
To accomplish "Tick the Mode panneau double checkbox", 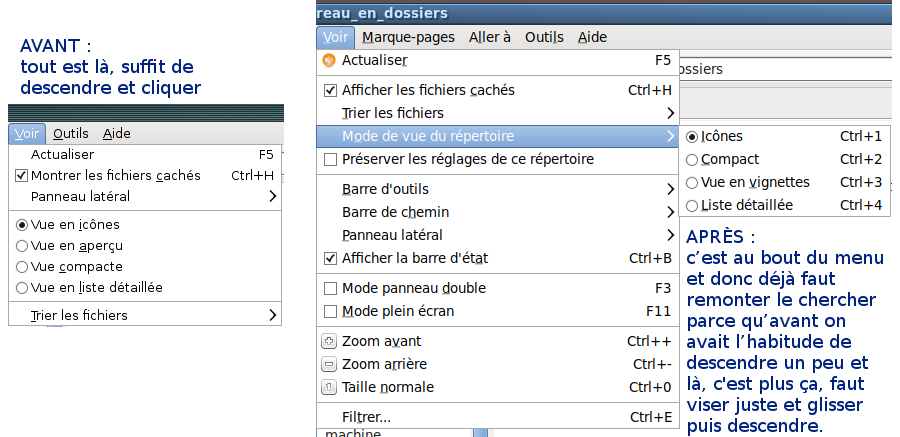I will click(x=330, y=288).
